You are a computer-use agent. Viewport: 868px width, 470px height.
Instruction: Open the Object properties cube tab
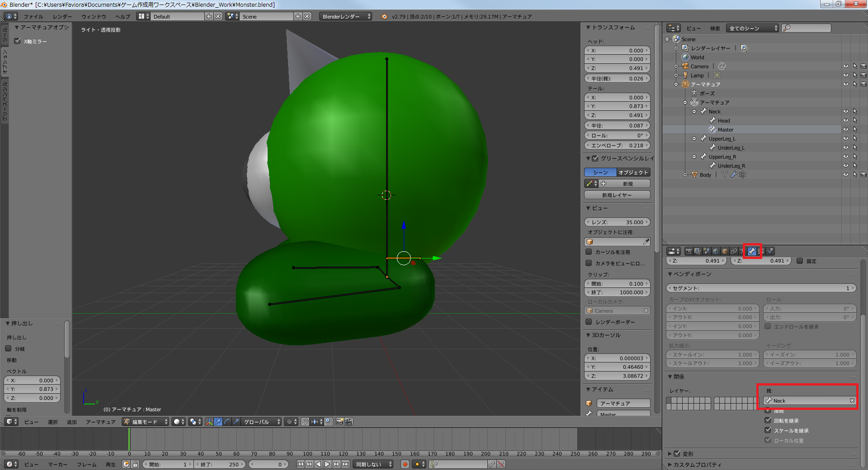(x=725, y=251)
